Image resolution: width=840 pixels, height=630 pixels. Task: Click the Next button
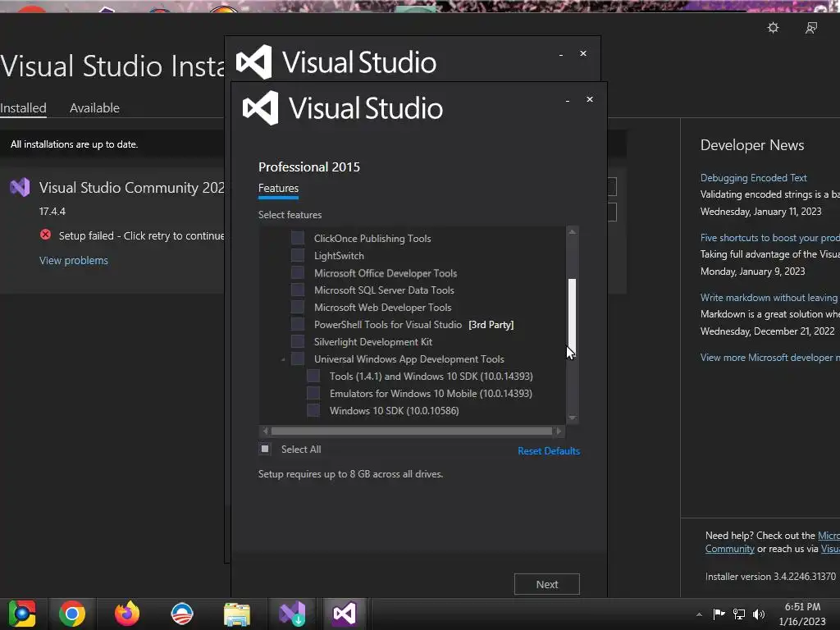tap(546, 584)
